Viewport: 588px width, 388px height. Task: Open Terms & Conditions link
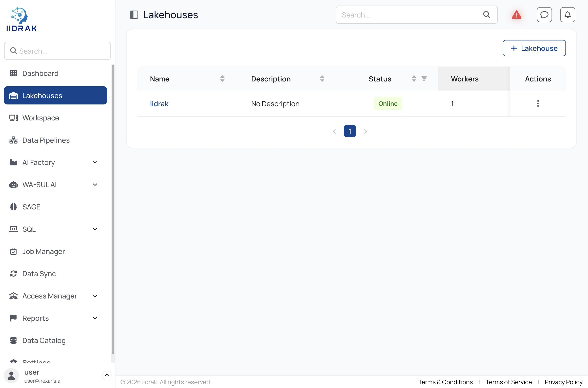coord(445,382)
